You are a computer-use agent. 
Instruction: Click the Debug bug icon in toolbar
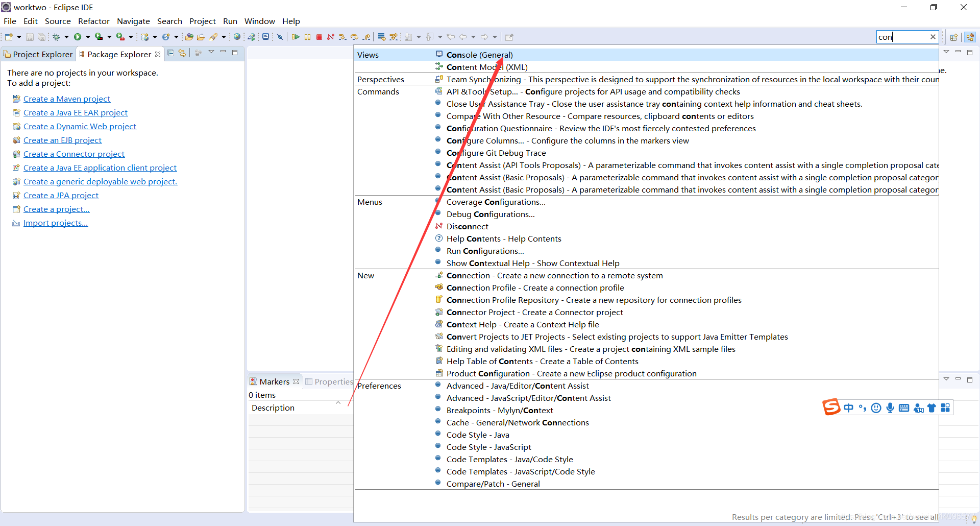click(56, 37)
